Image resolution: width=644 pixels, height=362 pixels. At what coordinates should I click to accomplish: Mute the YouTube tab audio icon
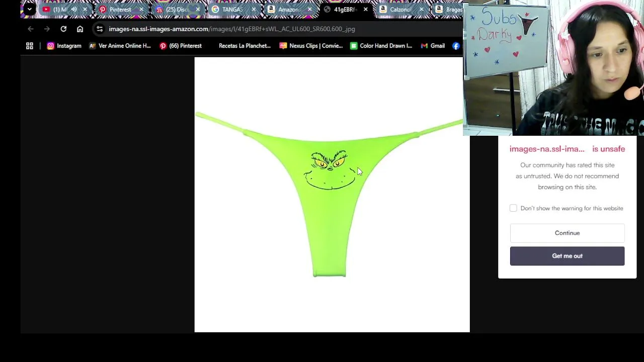point(74,9)
